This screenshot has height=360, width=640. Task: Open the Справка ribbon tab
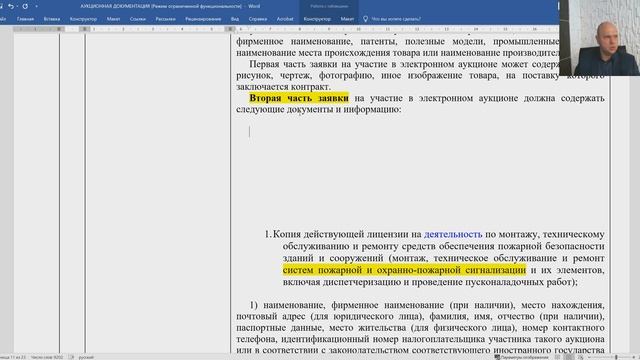tap(258, 19)
